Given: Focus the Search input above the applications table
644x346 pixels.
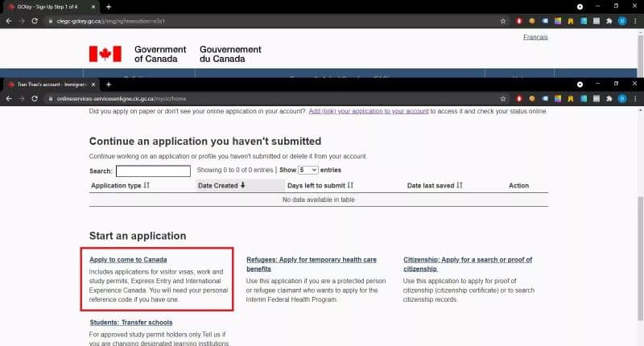Looking at the screenshot, I should tap(153, 171).
